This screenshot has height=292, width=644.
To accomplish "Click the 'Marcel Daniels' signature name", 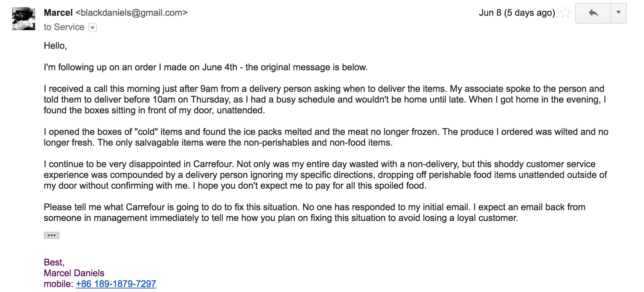I will [74, 273].
